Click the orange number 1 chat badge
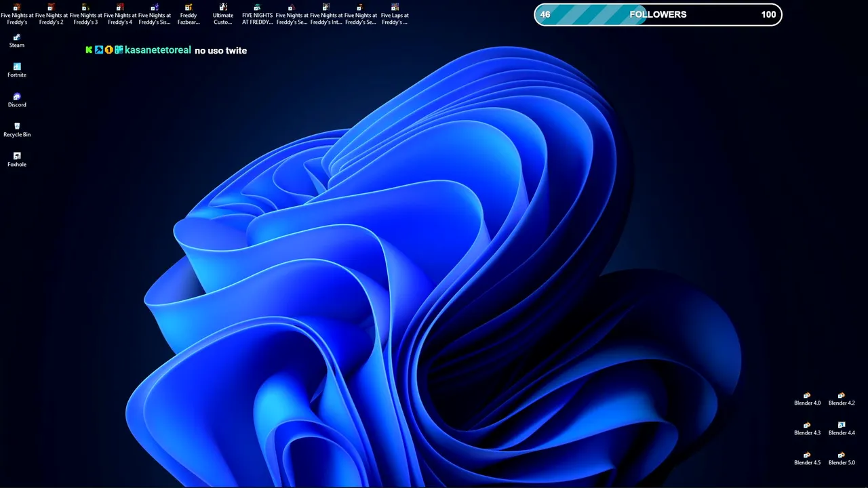Image resolution: width=868 pixels, height=488 pixels. (x=108, y=50)
